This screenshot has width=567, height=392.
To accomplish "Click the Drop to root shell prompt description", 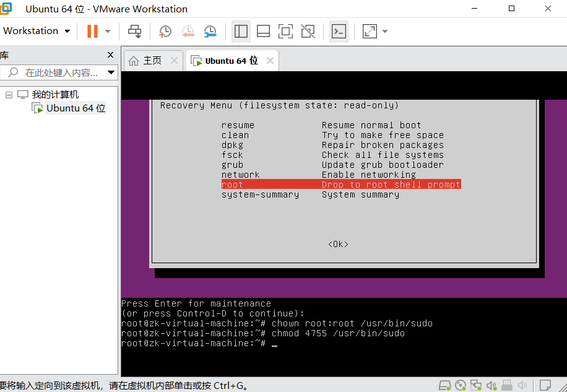I will 391,185.
